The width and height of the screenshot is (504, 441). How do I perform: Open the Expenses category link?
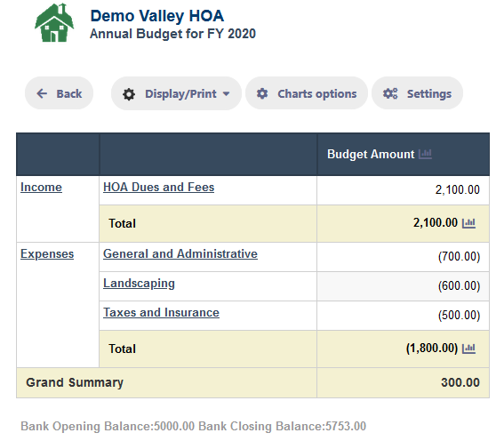click(x=47, y=254)
